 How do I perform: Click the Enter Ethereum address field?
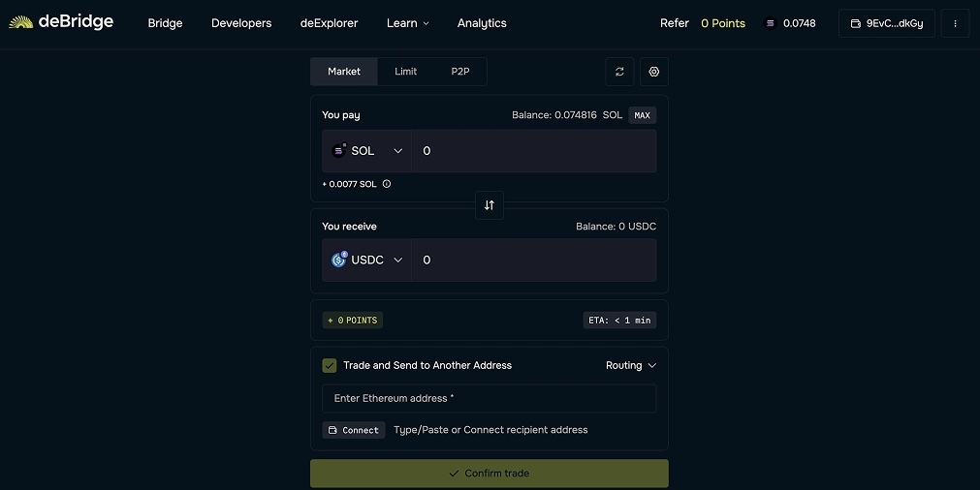489,398
